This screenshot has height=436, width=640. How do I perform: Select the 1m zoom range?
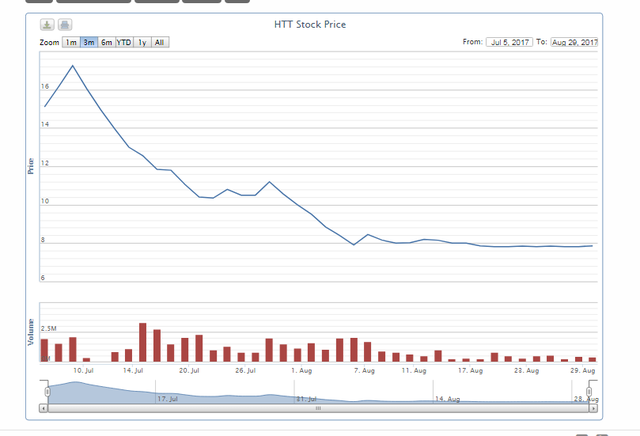point(71,43)
